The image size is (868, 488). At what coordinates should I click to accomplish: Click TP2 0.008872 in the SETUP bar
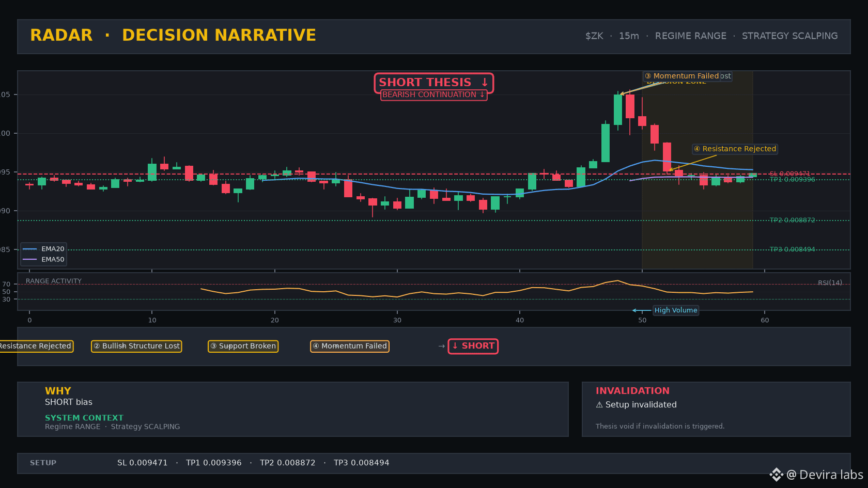click(288, 463)
